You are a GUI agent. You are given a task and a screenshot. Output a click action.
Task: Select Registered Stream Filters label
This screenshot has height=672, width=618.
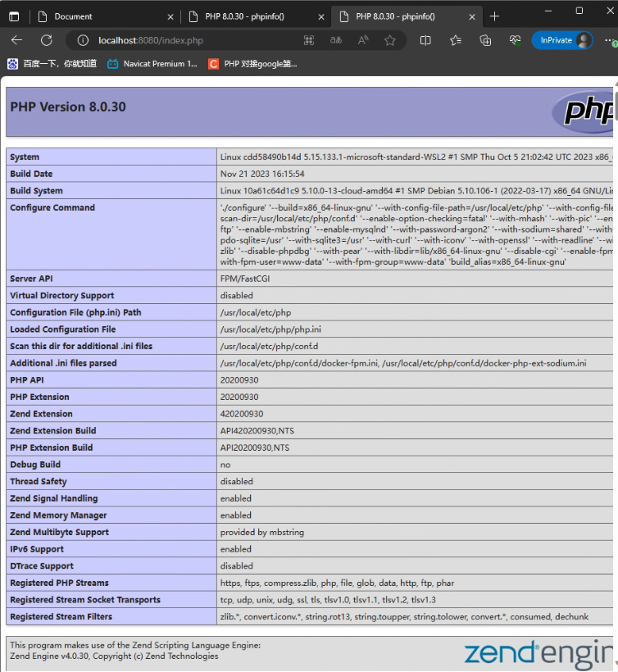pos(61,617)
